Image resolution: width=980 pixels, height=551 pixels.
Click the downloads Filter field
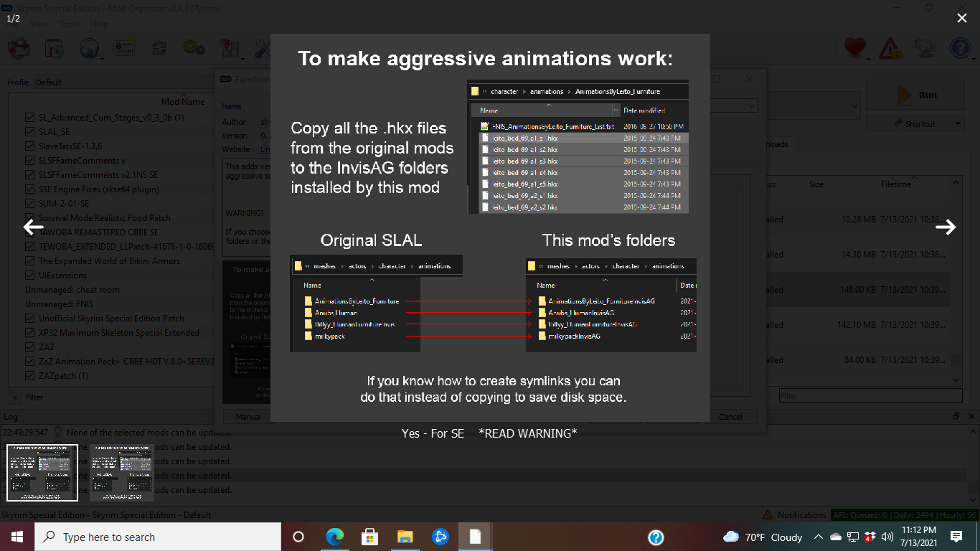click(x=871, y=396)
